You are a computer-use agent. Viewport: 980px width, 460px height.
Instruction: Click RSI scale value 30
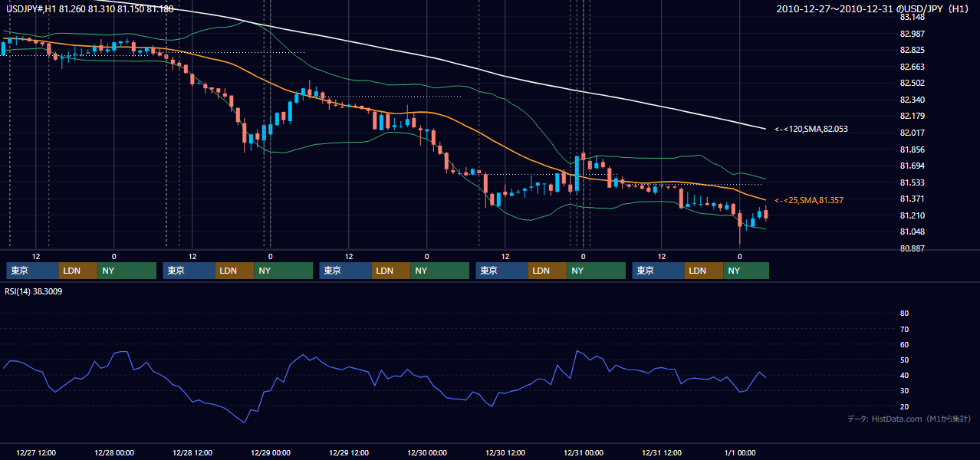[904, 391]
